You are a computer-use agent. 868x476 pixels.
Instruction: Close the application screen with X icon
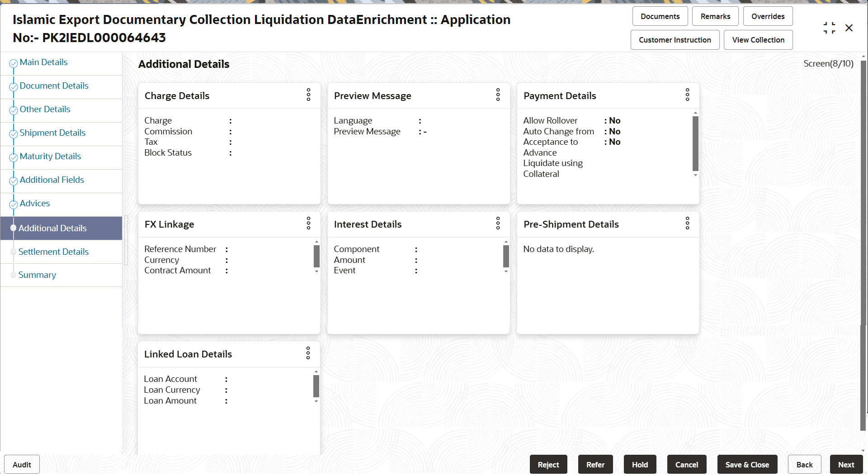(849, 28)
